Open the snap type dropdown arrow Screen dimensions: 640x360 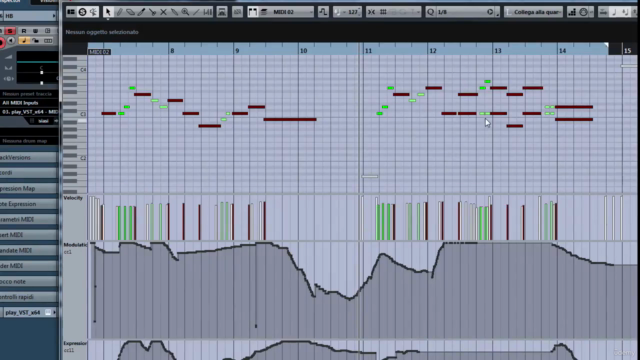418,12
